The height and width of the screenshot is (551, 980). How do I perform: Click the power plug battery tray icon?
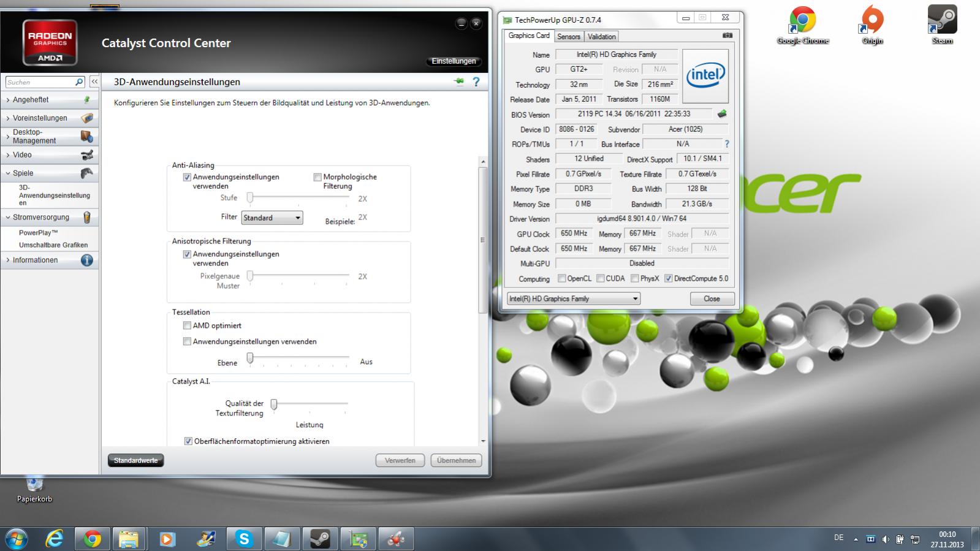point(900,539)
